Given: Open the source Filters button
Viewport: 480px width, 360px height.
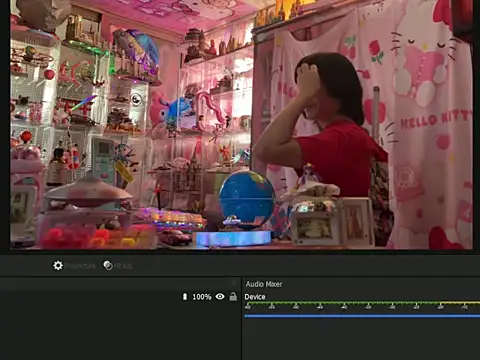Looking at the screenshot, I should (x=118, y=266).
